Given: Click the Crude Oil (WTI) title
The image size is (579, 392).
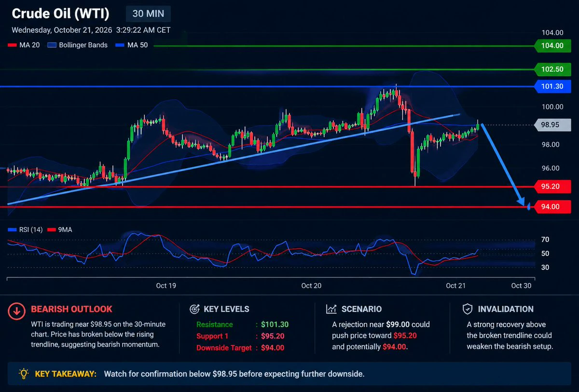Looking at the screenshot, I should coord(60,14).
